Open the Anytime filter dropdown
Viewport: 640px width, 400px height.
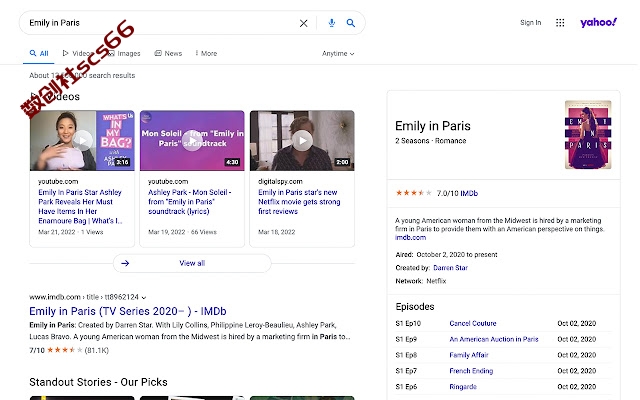coord(338,53)
